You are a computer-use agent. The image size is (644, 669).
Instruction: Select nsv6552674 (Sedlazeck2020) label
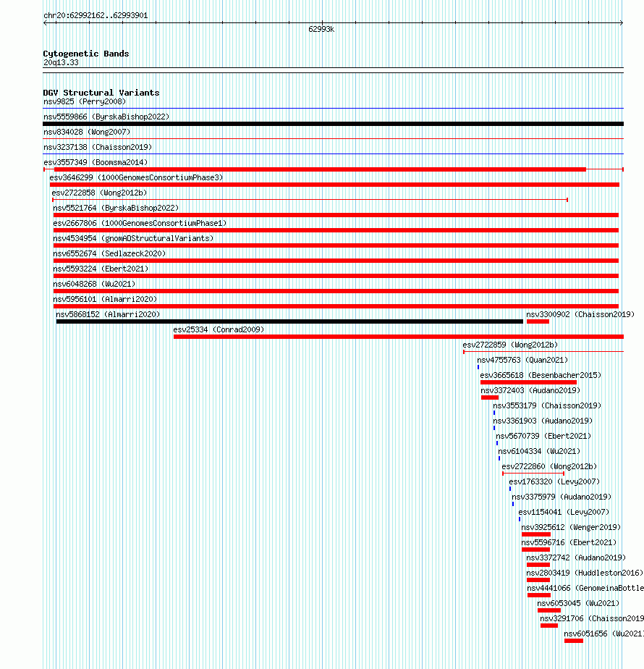pyautogui.click(x=109, y=253)
